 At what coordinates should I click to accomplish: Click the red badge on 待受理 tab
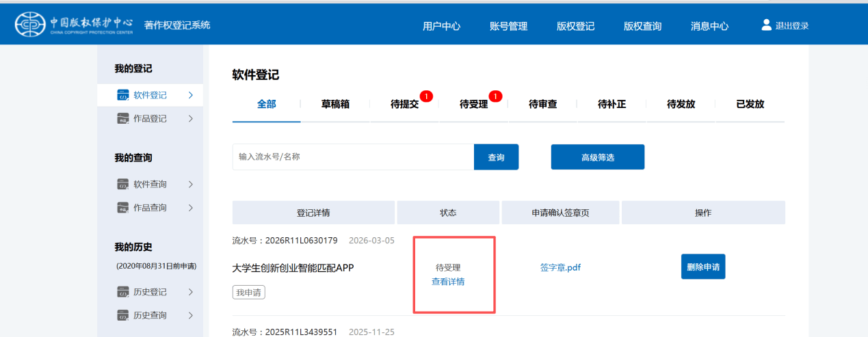[496, 96]
